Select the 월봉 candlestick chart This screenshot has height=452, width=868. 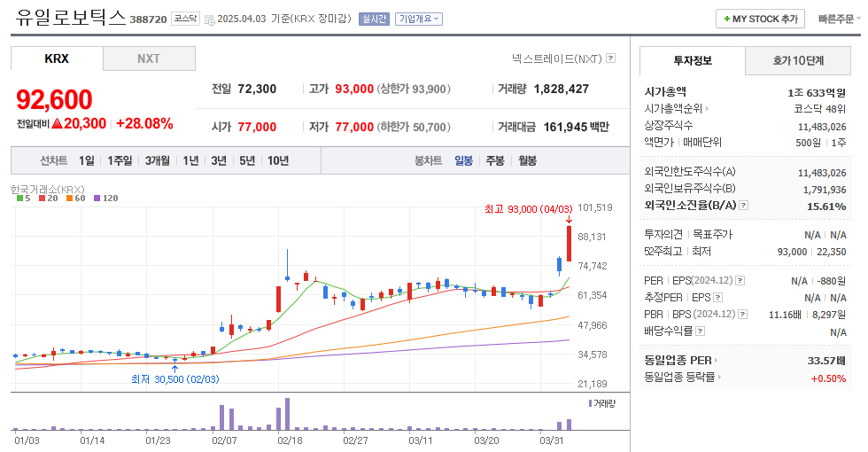(x=527, y=160)
